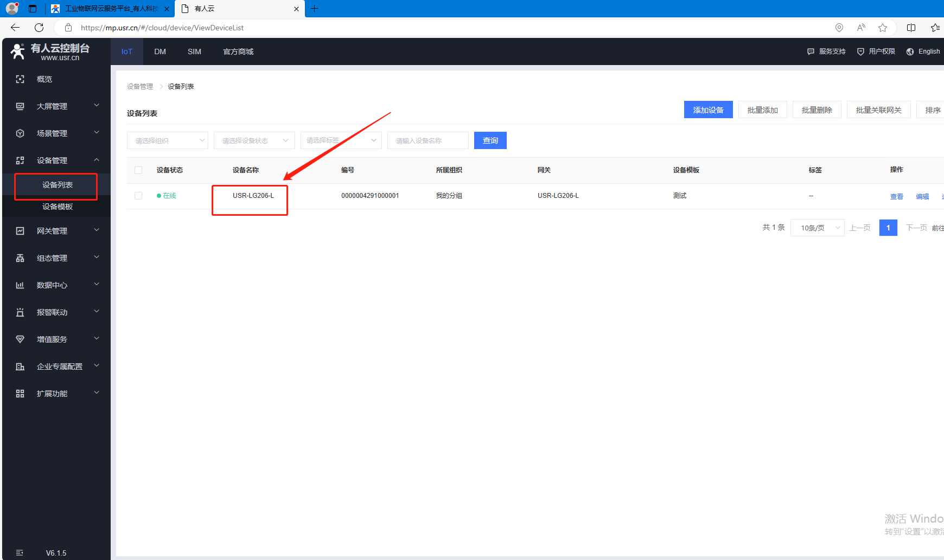944x560 pixels.
Task: Open 用户权限 in the header
Action: coord(876,52)
